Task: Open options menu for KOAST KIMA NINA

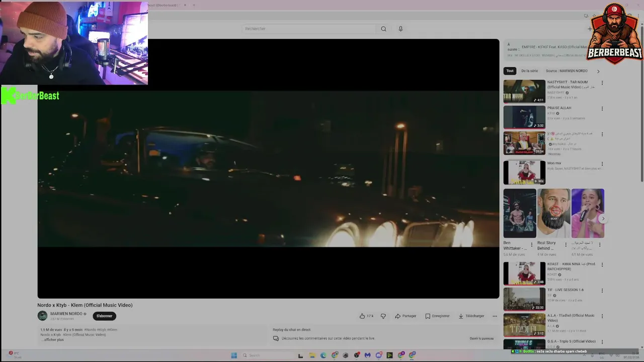Action: tap(602, 265)
